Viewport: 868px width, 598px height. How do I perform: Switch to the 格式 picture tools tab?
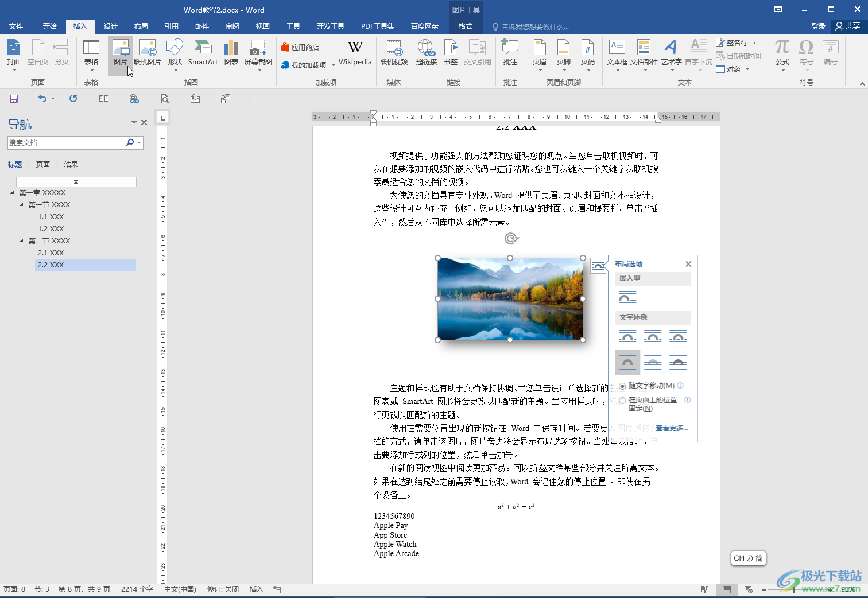[x=466, y=26]
